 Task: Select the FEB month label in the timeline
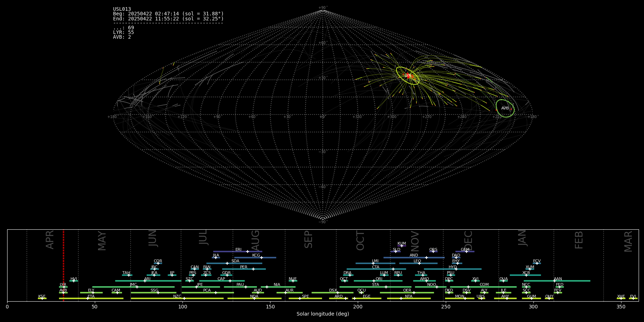pyautogui.click(x=579, y=240)
